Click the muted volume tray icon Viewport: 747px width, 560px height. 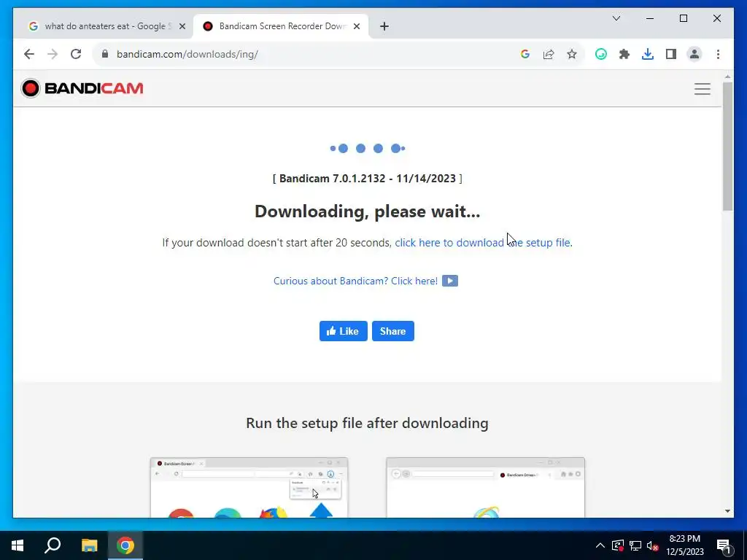[x=653, y=545]
